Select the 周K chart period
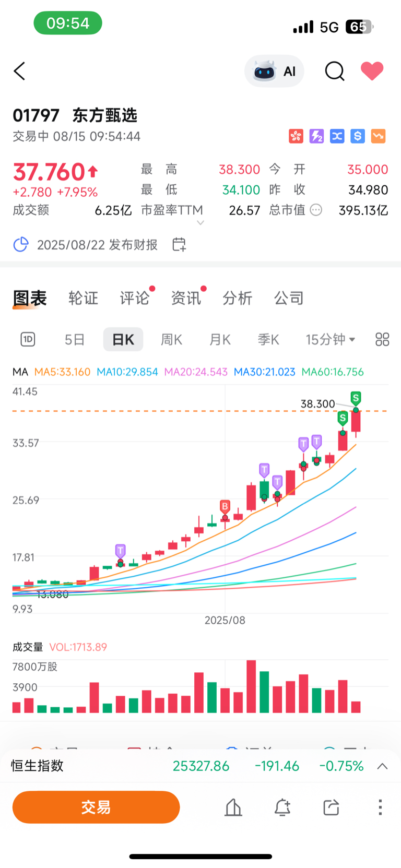401x868 pixels. click(171, 340)
